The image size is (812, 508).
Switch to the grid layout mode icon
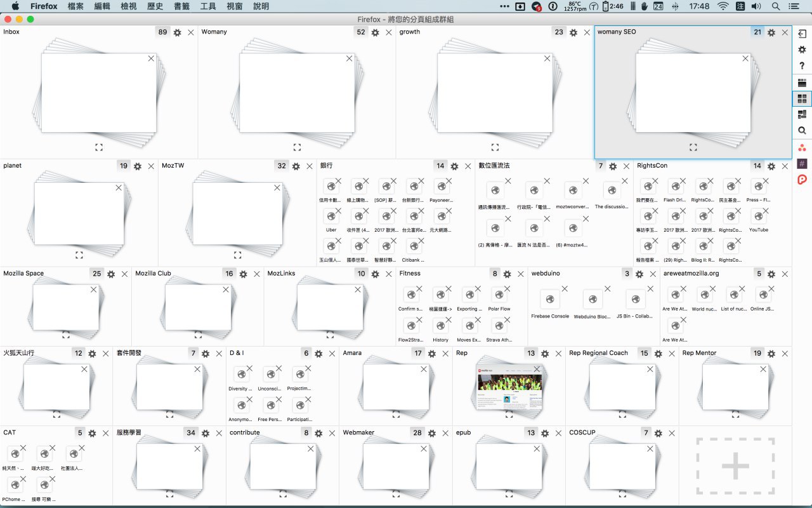coord(802,98)
